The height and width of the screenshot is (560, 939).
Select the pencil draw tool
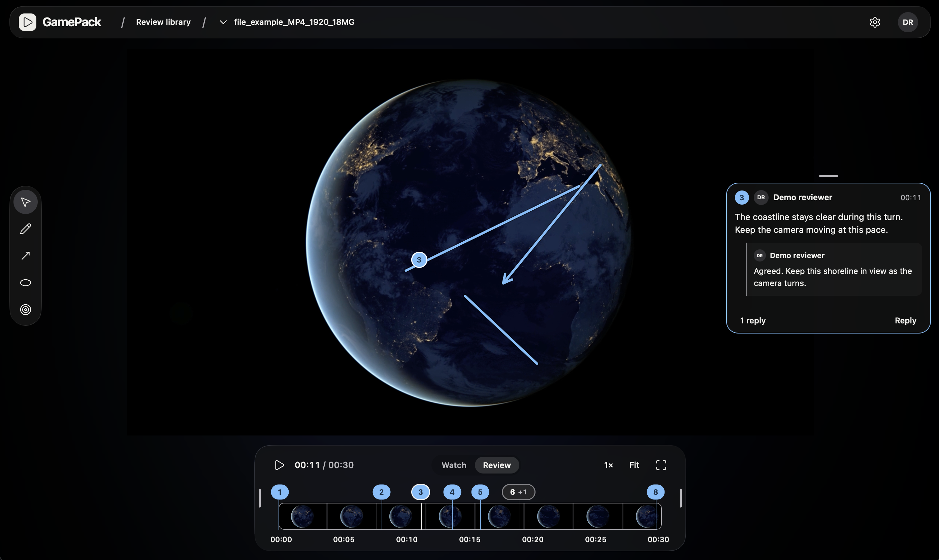coord(25,229)
